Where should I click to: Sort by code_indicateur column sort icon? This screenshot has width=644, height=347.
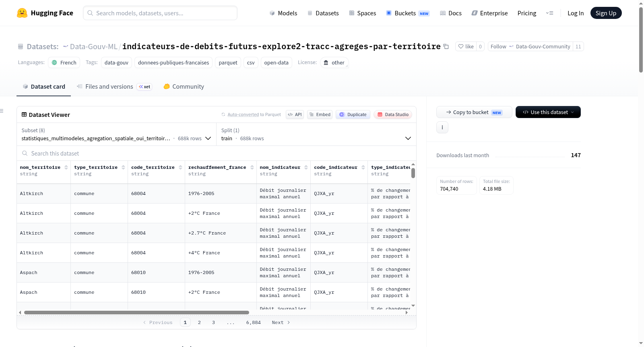pyautogui.click(x=363, y=167)
